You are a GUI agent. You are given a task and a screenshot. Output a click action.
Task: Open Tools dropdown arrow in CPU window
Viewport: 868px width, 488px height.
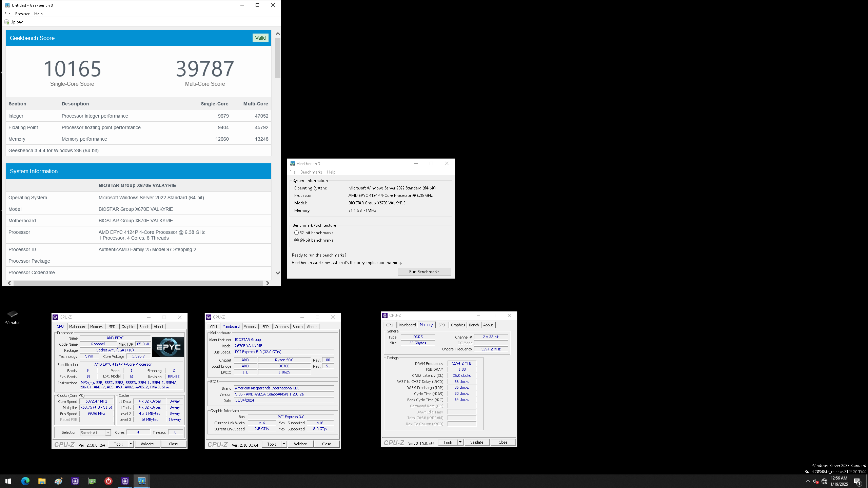[131, 444]
